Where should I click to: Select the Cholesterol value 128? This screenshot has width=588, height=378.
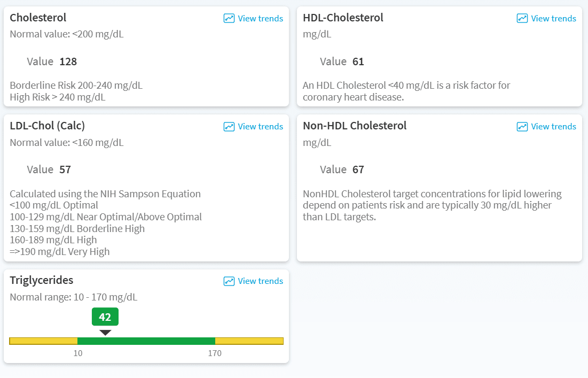click(x=68, y=61)
